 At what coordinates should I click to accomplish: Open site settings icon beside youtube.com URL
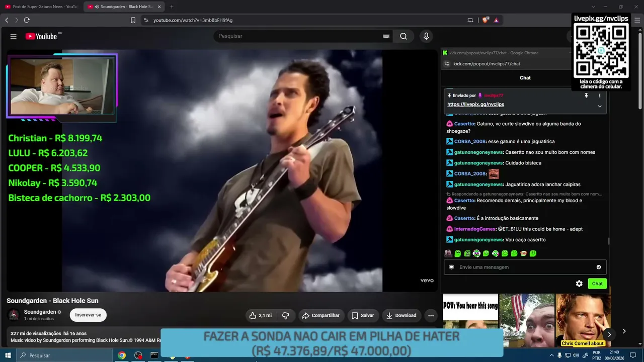tap(146, 20)
